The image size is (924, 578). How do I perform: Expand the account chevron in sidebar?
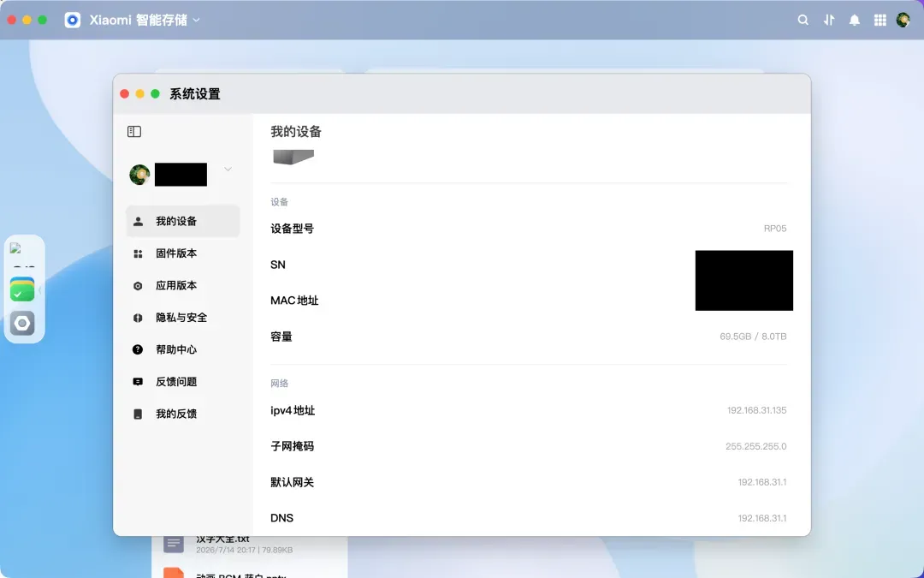coord(228,170)
